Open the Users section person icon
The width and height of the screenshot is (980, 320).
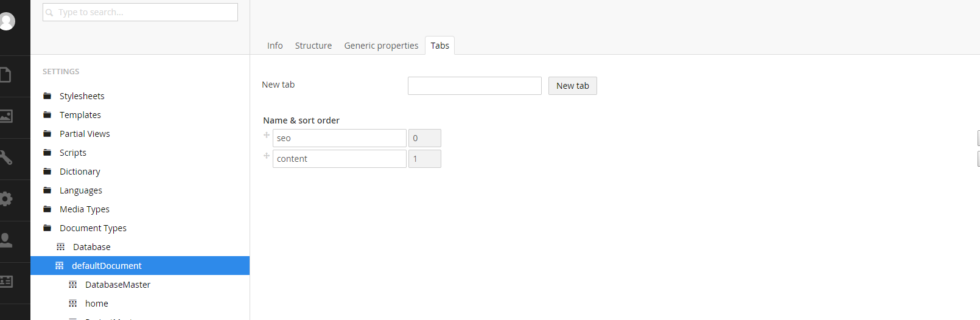[x=6, y=240]
